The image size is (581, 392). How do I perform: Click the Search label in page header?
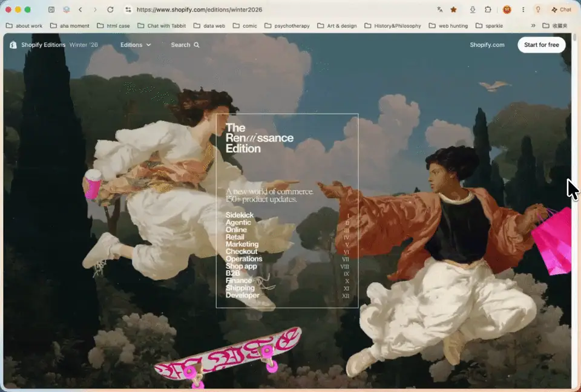(180, 45)
